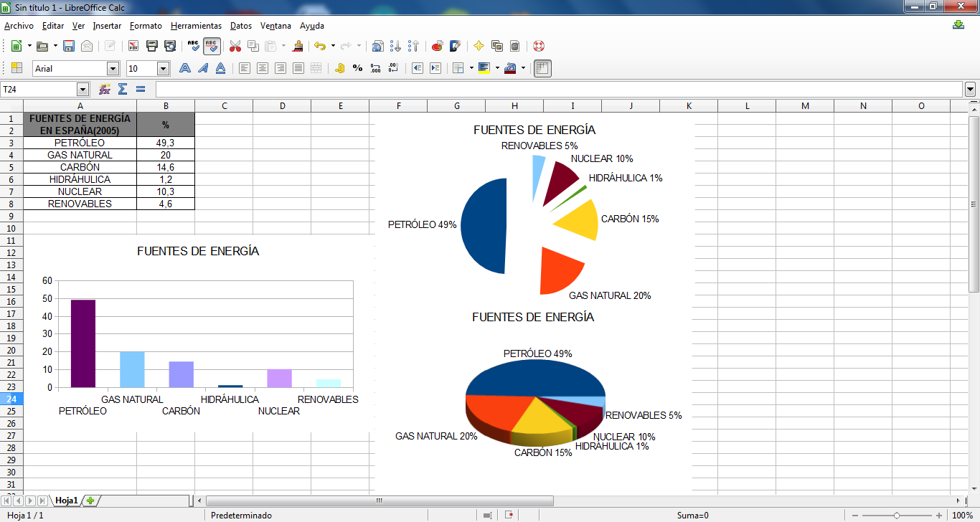980x522 pixels.
Task: Click the Undo arrow icon
Action: [x=320, y=46]
